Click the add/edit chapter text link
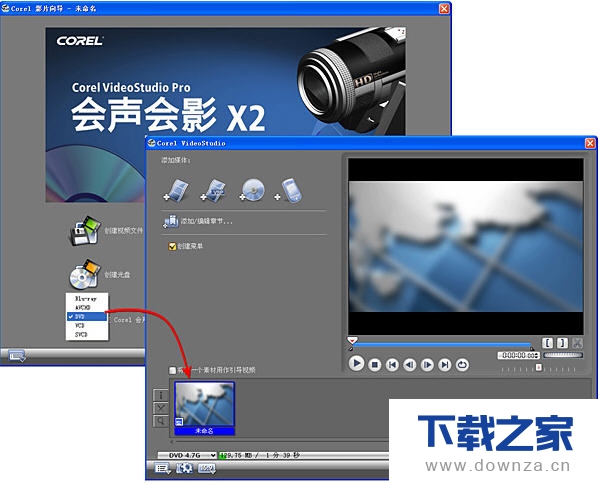Viewport: 599px width, 484px height. click(206, 221)
